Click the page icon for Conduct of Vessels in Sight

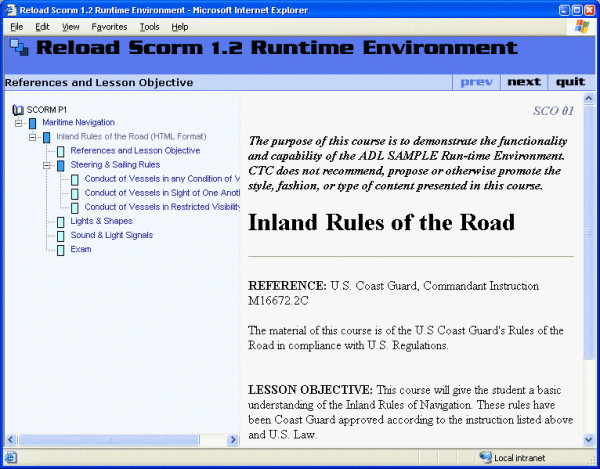point(75,194)
